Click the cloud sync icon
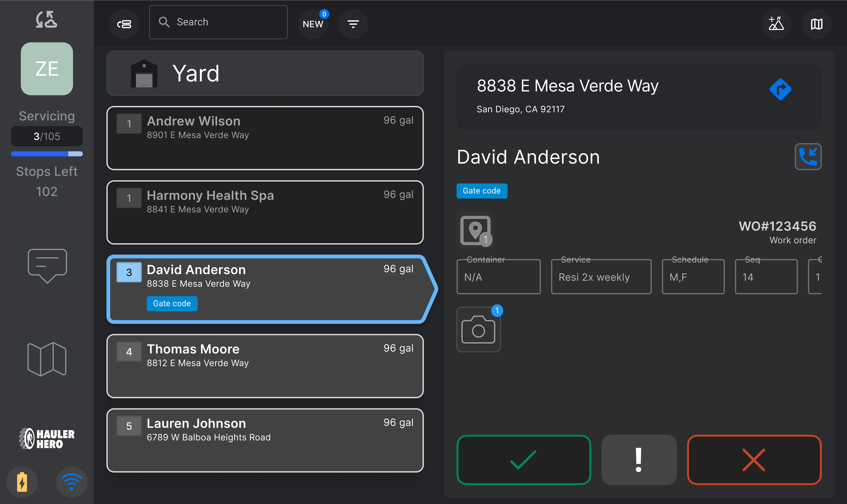The width and height of the screenshot is (847, 504). [46, 19]
